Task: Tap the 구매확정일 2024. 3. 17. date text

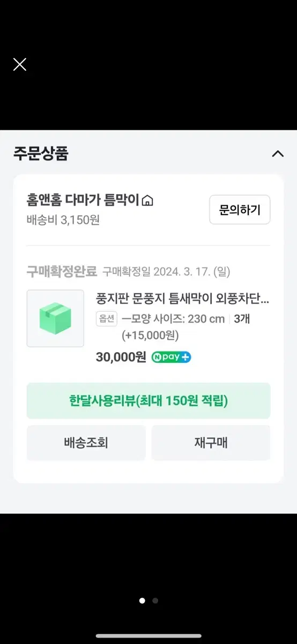Action: (166, 272)
